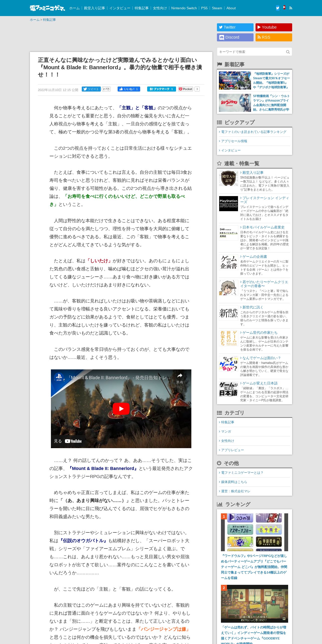This screenshot has height=644, width=322.
Task: Open the 殿堂入り記事 menu item
Action: coord(94,8)
